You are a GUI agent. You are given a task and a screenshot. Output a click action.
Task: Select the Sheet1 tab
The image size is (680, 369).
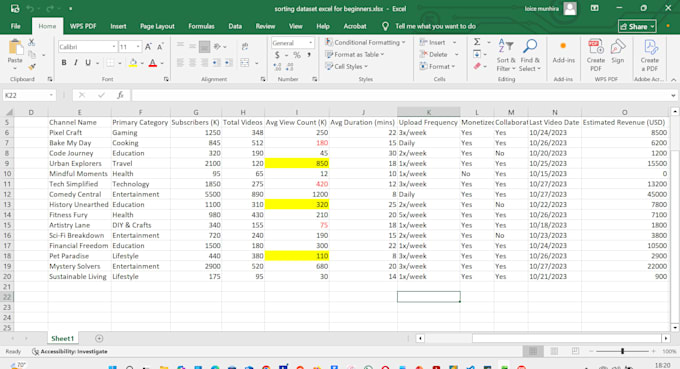click(x=62, y=338)
